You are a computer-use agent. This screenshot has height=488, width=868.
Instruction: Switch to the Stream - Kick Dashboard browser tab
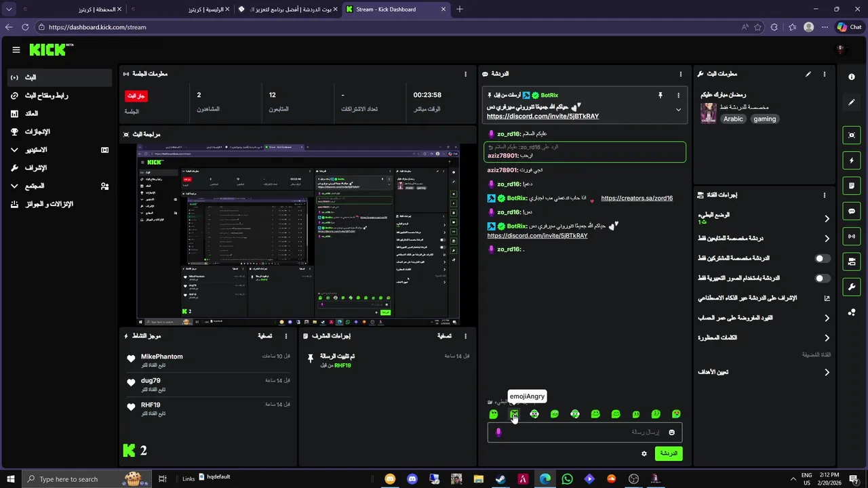coord(395,9)
